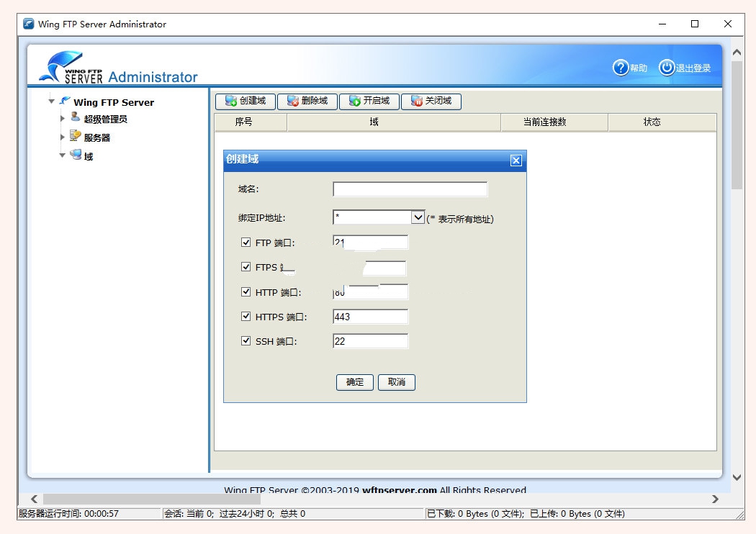Select the Wing FTP Server root item
The width and height of the screenshot is (756, 534).
[x=113, y=102]
